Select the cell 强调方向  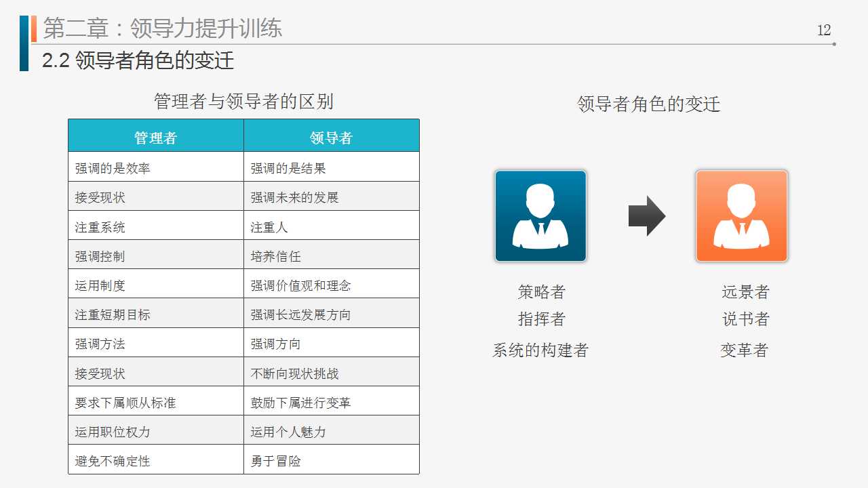(332, 342)
